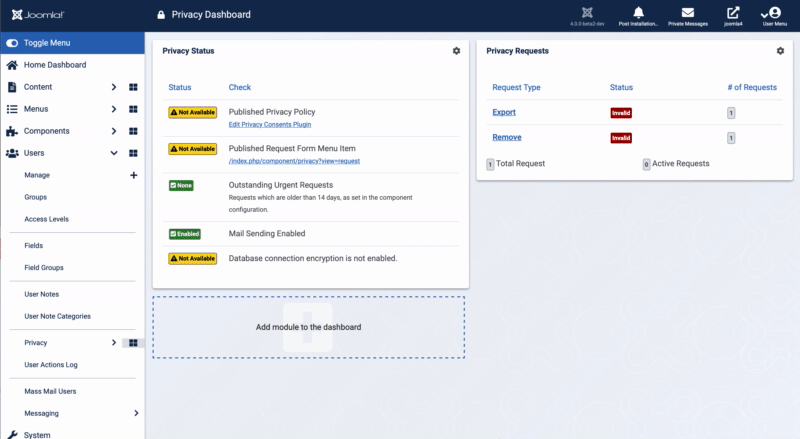
Task: Open the Users dashboard grid icon
Action: click(133, 153)
